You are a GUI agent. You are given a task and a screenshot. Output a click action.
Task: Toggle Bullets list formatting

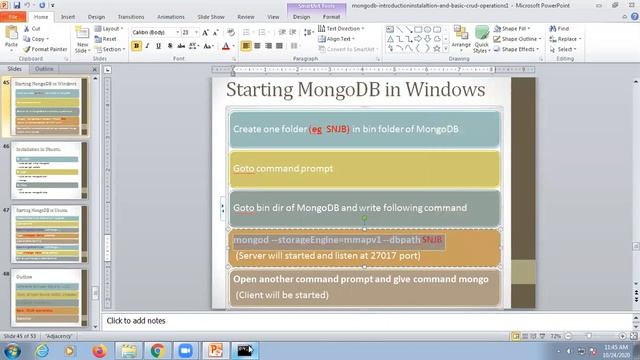247,32
